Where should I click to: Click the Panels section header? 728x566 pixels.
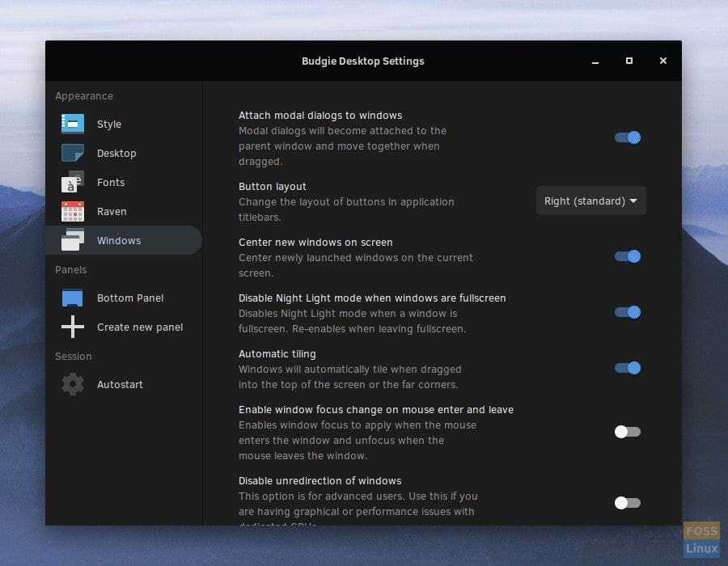(70, 269)
